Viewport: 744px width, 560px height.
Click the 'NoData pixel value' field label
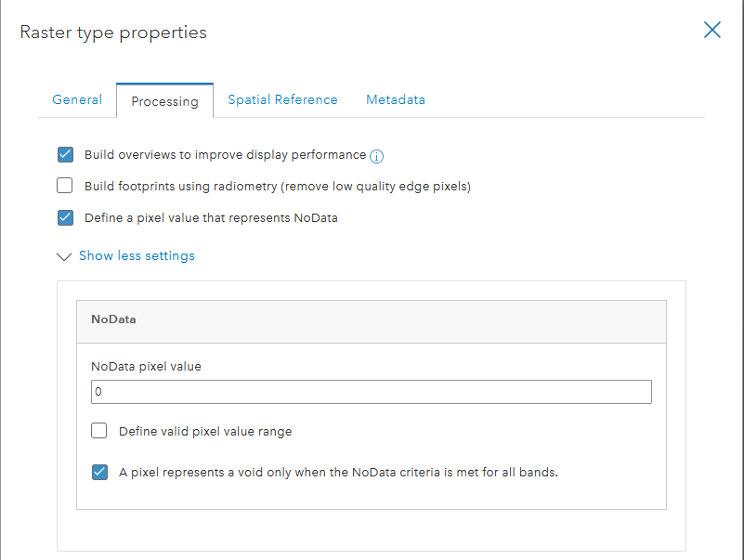tap(146, 366)
